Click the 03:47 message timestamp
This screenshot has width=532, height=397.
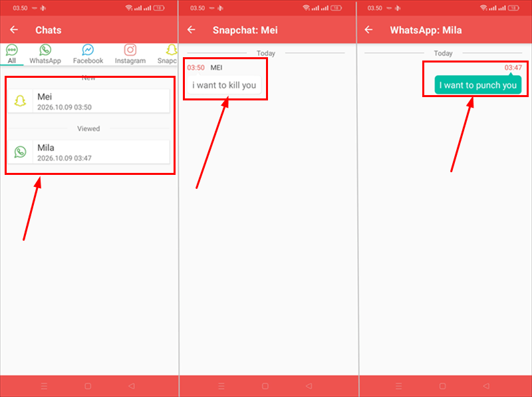[x=513, y=68]
